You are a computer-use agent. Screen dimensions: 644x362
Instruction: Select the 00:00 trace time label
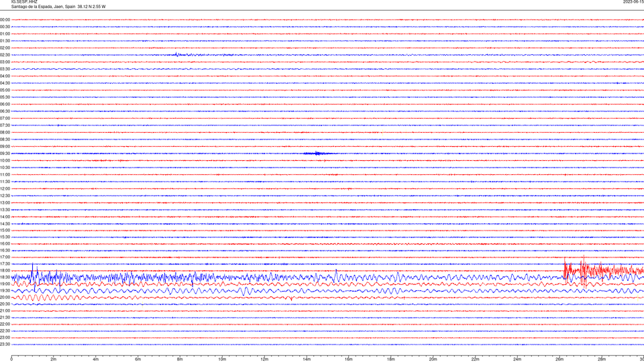point(5,19)
